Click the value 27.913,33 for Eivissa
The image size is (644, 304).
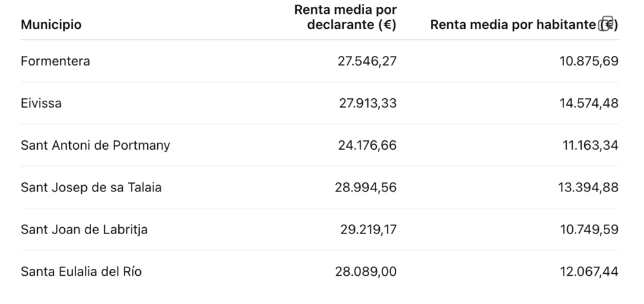[368, 103]
